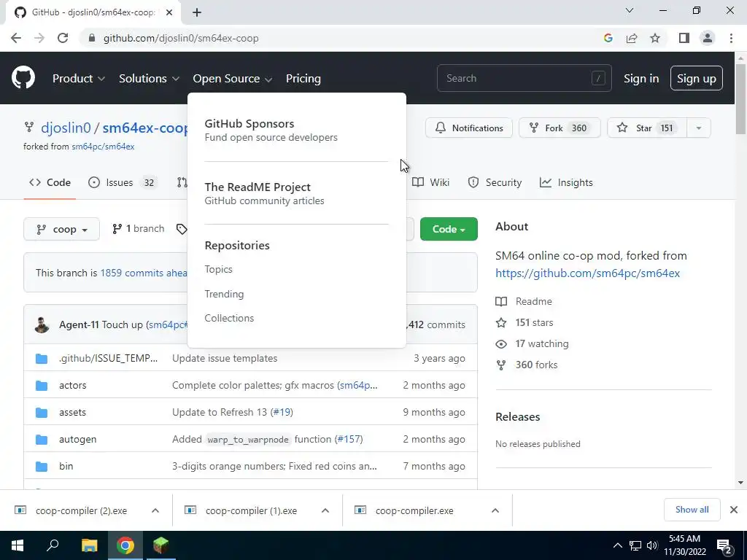This screenshot has width=747, height=560.
Task: Click 1 branch link
Action: tap(139, 228)
